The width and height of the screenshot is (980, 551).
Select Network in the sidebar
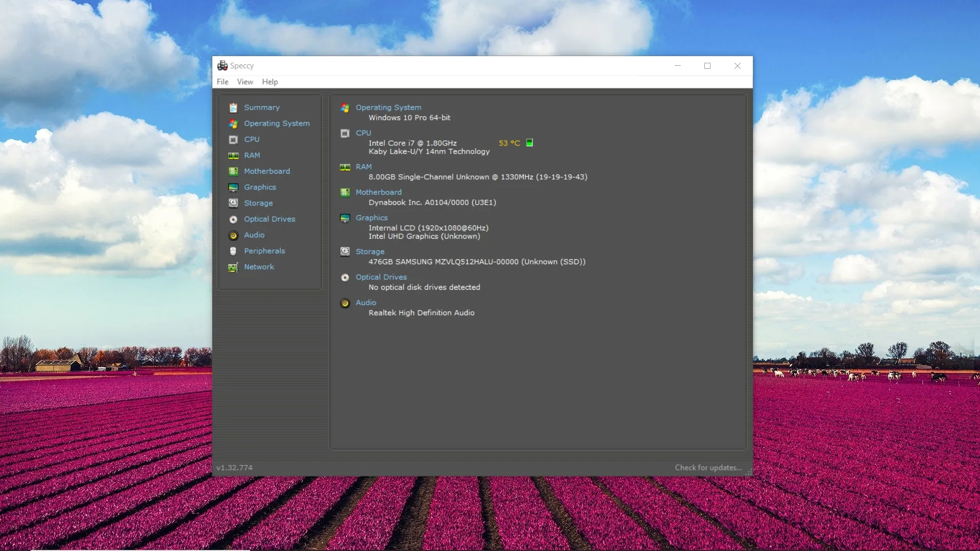coord(259,267)
